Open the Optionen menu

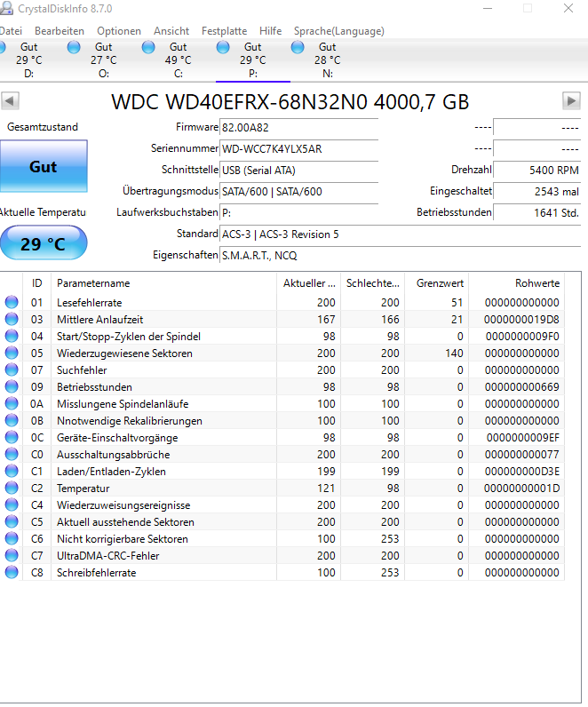coord(119,31)
